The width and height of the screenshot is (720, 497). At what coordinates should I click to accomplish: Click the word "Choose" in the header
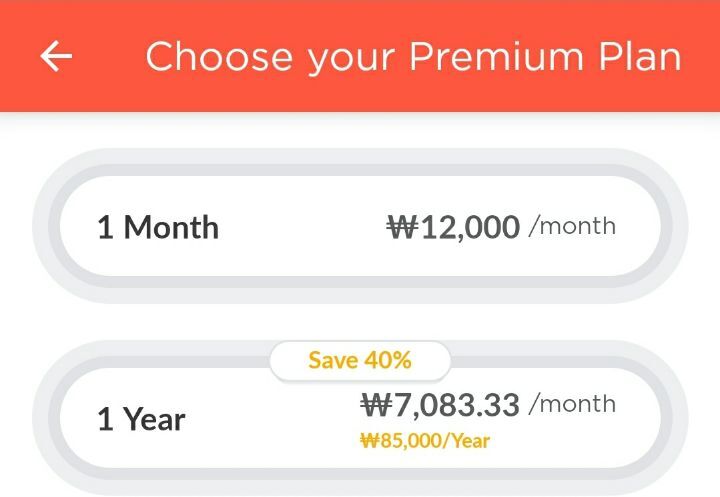[x=219, y=57]
